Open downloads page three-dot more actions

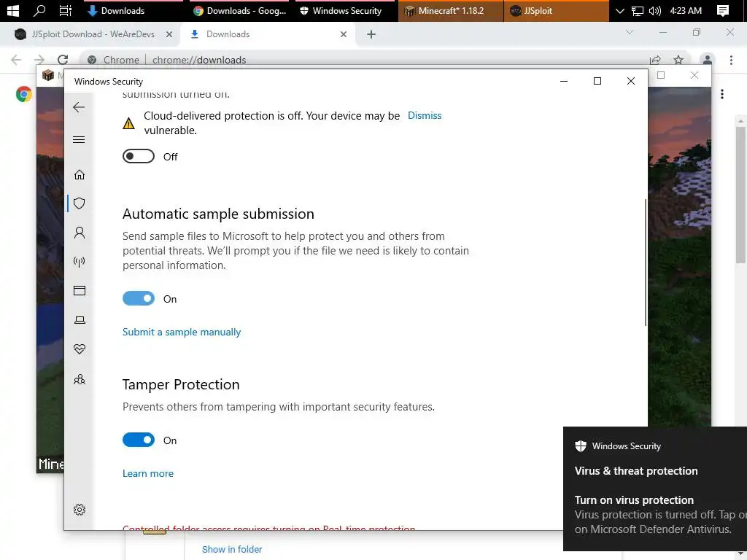point(722,94)
